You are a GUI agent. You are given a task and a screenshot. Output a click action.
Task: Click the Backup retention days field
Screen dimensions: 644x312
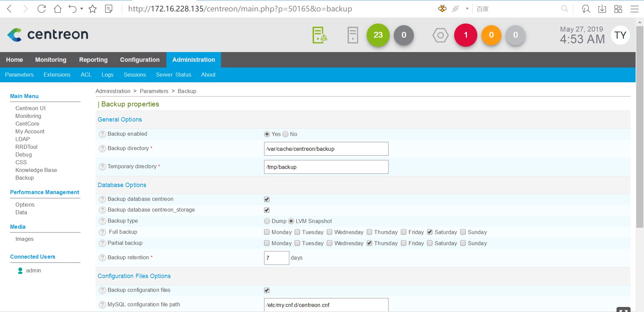[x=276, y=258]
